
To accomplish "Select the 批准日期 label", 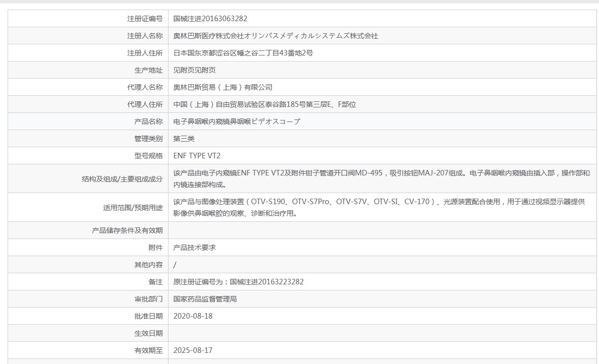I will tap(148, 316).
